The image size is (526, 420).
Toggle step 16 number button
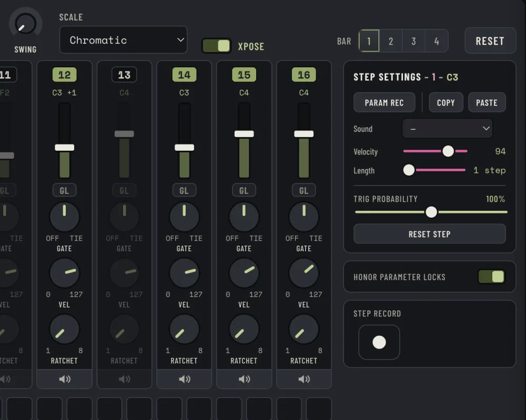304,75
